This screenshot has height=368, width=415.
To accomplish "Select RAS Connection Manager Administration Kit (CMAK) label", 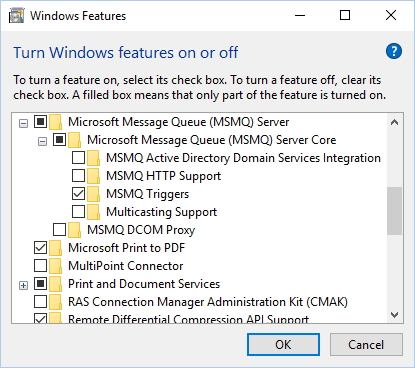I will tap(208, 302).
